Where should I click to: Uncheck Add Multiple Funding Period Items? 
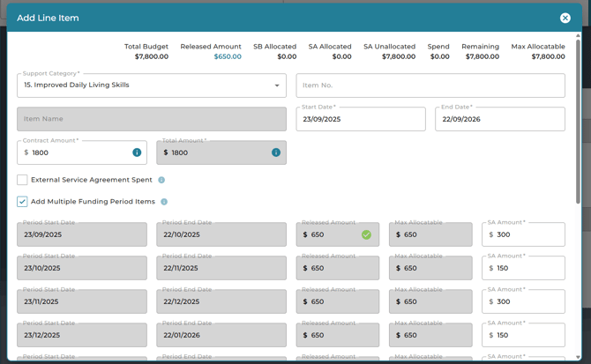pos(22,202)
